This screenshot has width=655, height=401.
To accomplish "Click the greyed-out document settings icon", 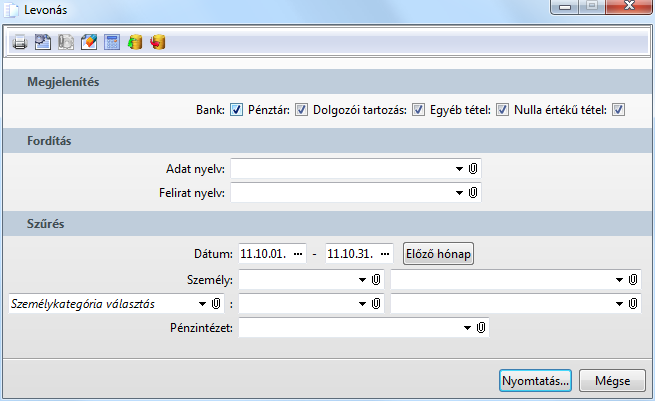I will pos(66,42).
